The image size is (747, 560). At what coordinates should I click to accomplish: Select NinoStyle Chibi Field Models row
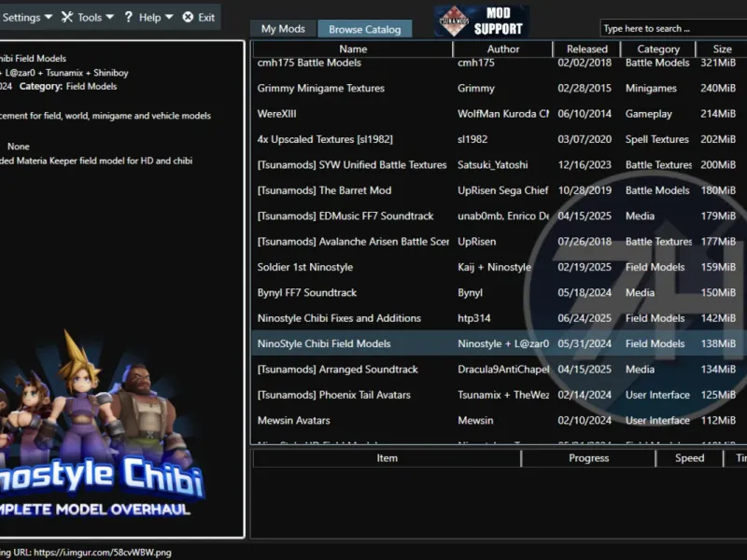(499, 343)
